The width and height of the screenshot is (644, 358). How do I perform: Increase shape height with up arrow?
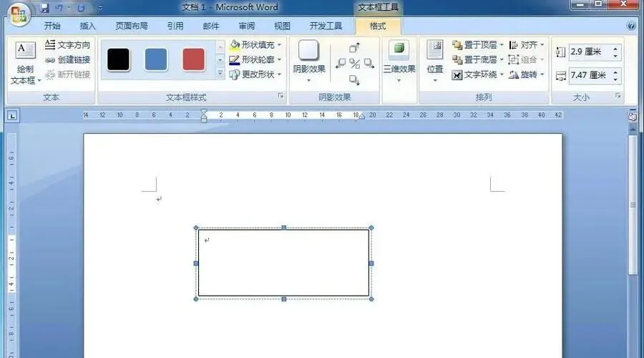615,49
